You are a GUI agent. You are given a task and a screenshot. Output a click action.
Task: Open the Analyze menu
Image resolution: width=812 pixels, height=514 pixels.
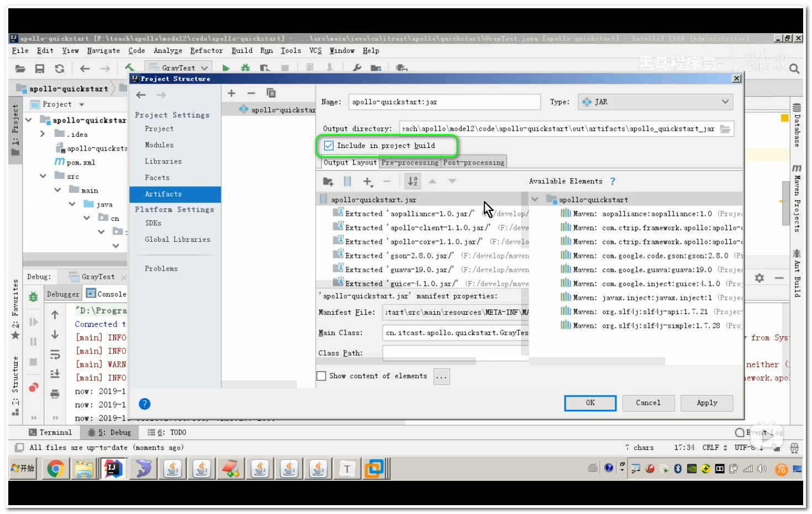168,51
